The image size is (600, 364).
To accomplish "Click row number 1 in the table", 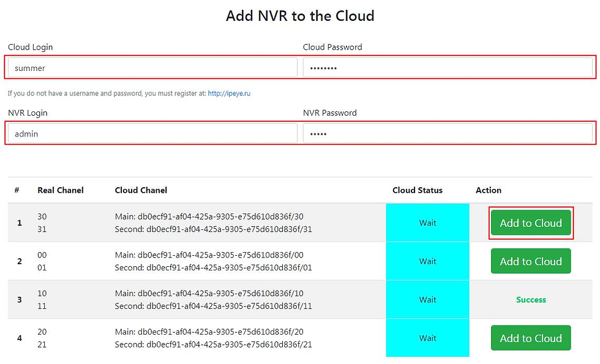I will [x=20, y=223].
